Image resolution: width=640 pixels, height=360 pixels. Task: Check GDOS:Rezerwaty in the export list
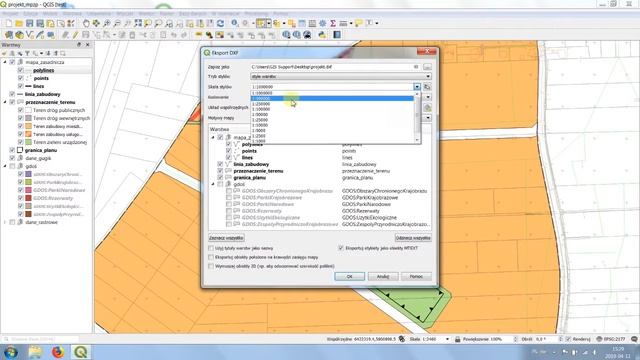(229, 211)
